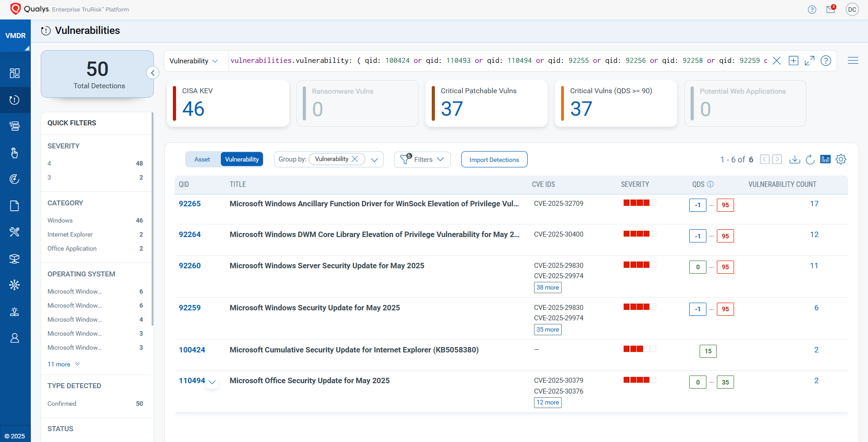Screen dimensions: 868x442
Task: Open the remediation tools icon in the sidebar
Action: 14,232
